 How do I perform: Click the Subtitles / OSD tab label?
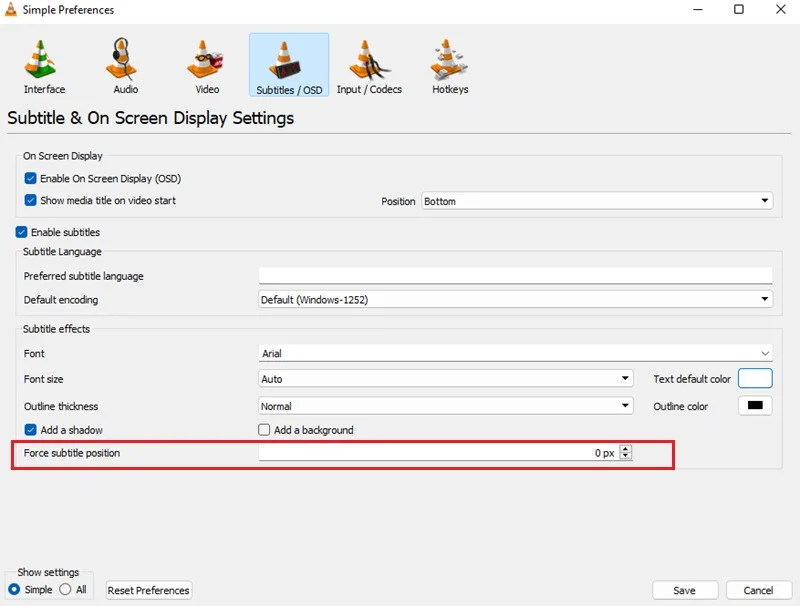point(289,90)
